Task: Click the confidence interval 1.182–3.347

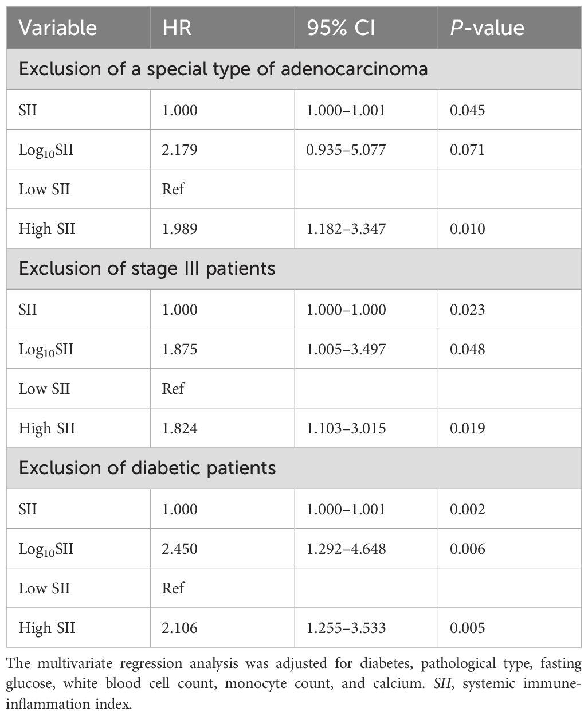Action: (x=346, y=229)
